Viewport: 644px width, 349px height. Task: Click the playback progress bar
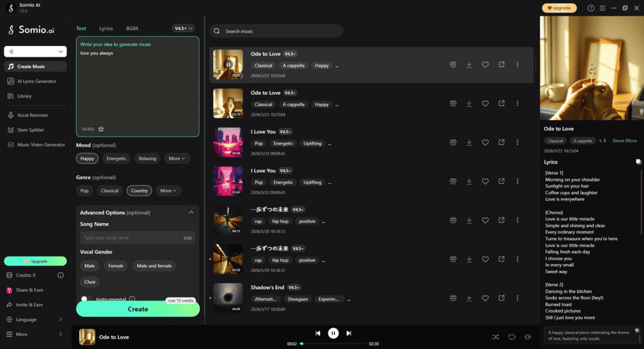[x=333, y=344]
